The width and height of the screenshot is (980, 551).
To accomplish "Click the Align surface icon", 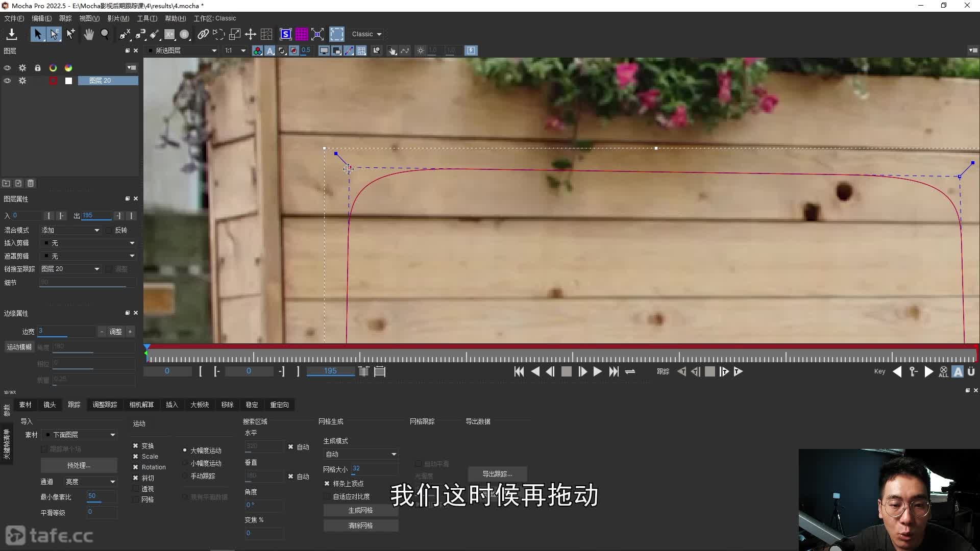I will 317,34.
